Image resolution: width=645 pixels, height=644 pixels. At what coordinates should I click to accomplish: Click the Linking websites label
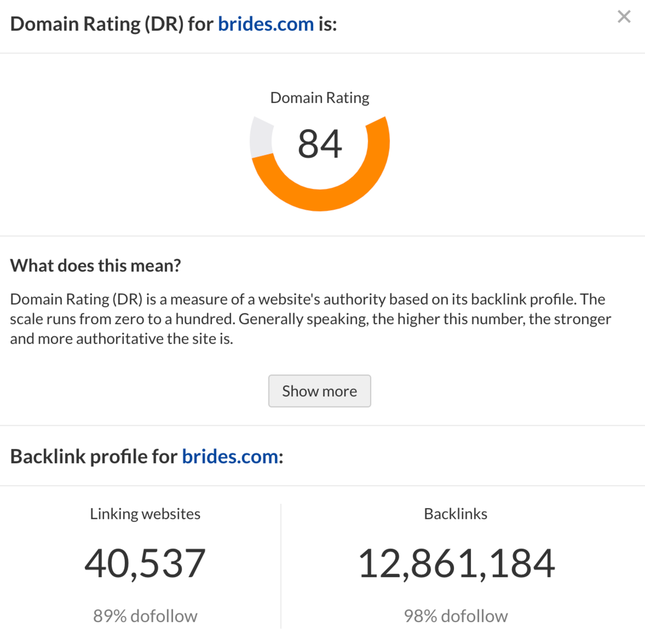click(145, 513)
